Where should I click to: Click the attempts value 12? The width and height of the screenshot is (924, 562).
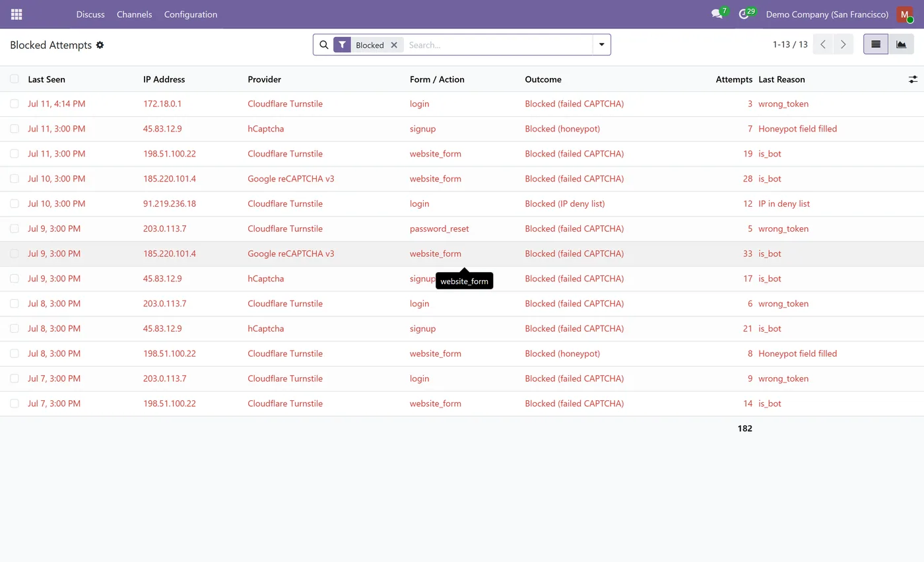747,203
